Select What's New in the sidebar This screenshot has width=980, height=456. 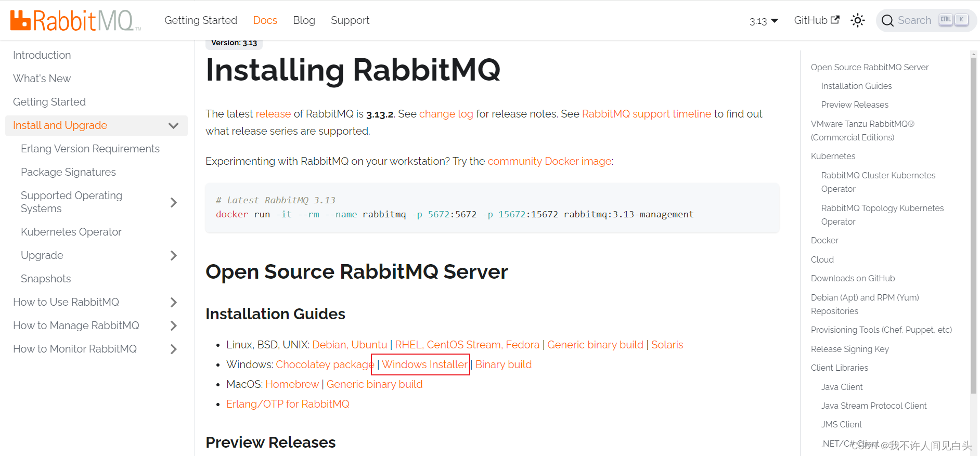(42, 79)
